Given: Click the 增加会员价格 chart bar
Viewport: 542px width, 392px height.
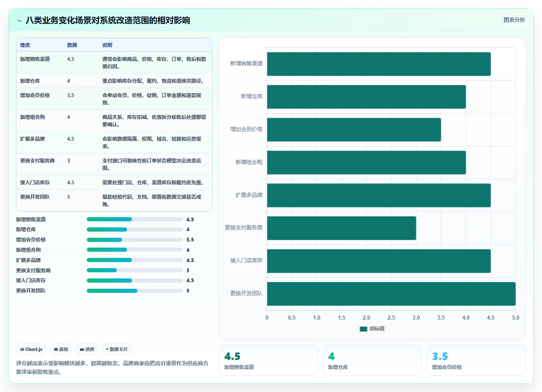Looking at the screenshot, I should [x=354, y=130].
